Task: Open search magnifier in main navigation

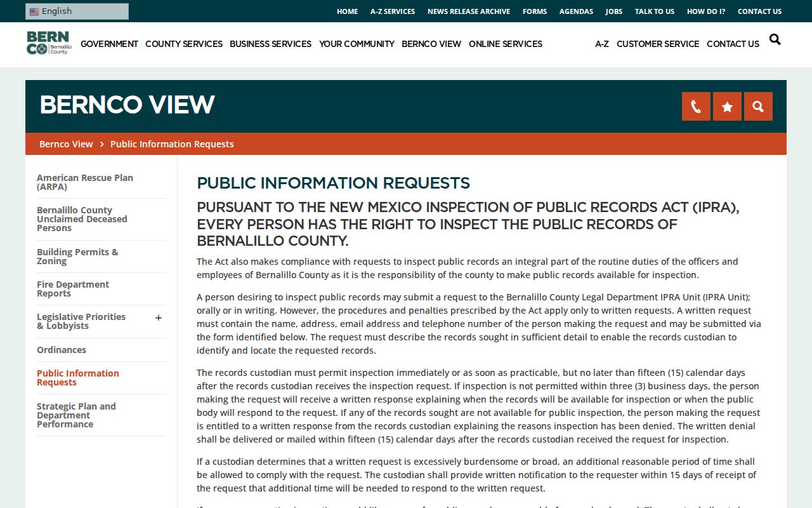Action: [775, 39]
